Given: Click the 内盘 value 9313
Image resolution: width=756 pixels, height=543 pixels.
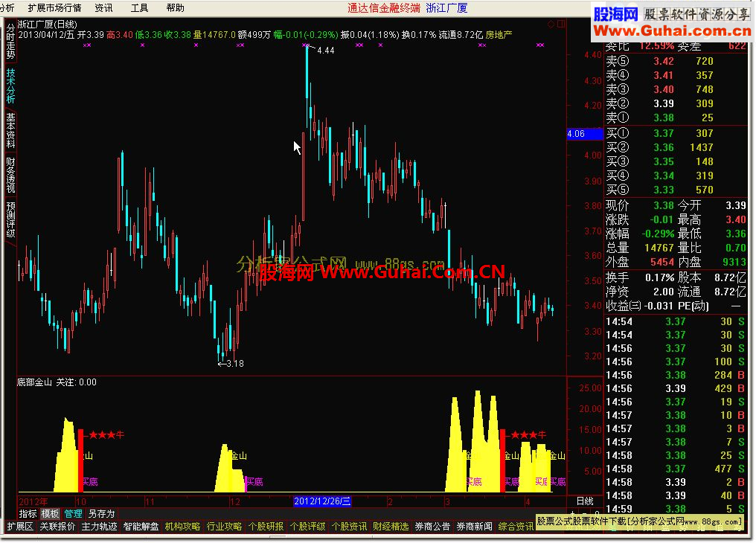Looking at the screenshot, I should [734, 262].
